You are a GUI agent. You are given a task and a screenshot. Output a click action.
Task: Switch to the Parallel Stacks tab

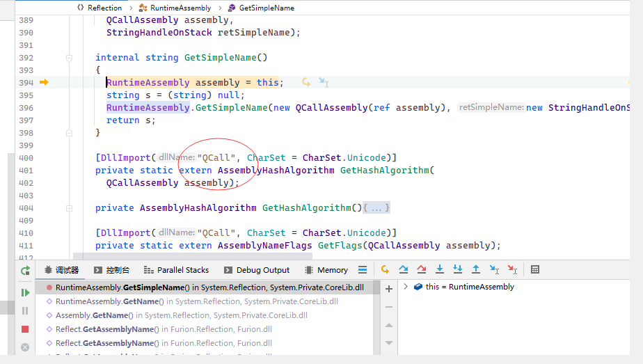(175, 270)
